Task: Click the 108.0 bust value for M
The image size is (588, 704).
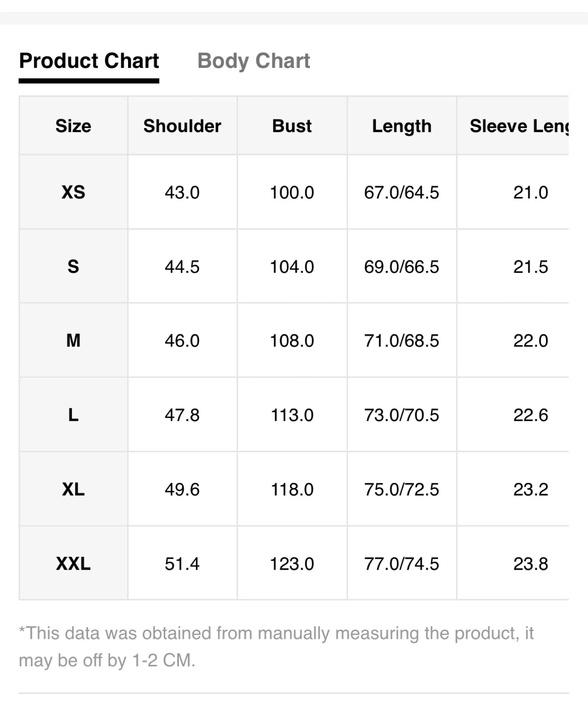Action: click(x=292, y=340)
